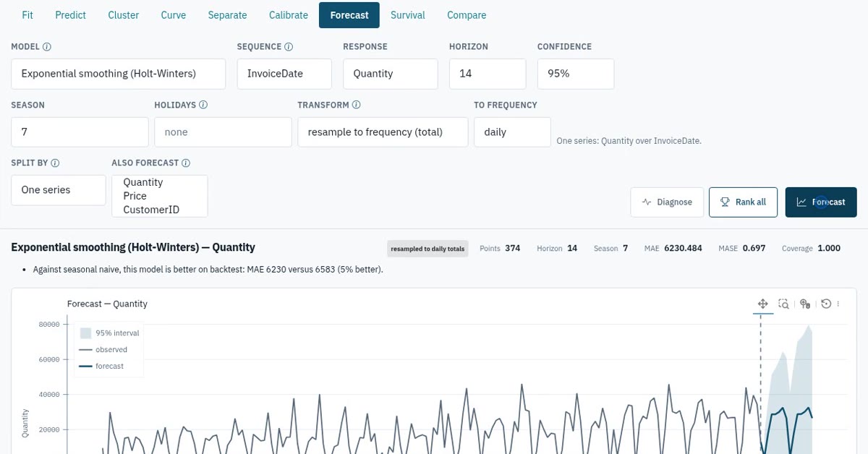Show info tooltip next to SEQUENCE label
The height and width of the screenshot is (454, 868).
pos(289,47)
